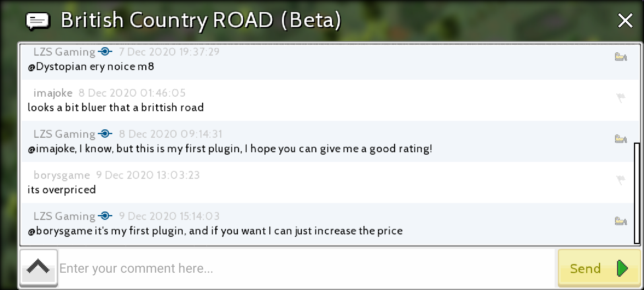
Task: Click the comments list scrollbar thumb
Action: pyautogui.click(x=636, y=193)
